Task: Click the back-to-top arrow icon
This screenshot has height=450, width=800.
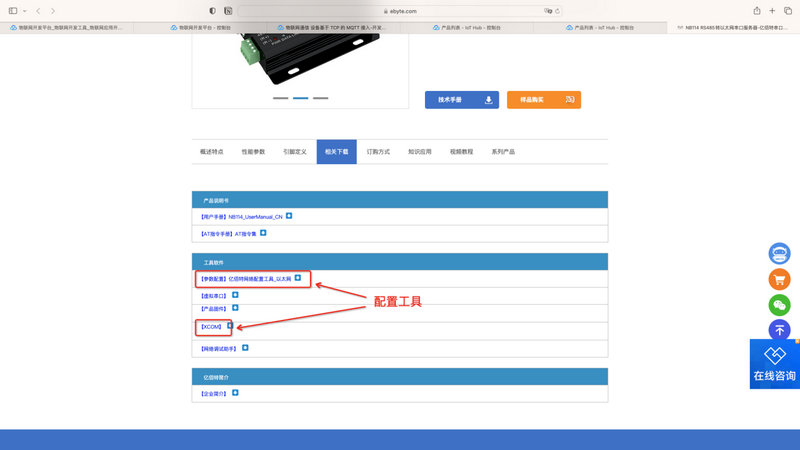Action: pos(779,330)
